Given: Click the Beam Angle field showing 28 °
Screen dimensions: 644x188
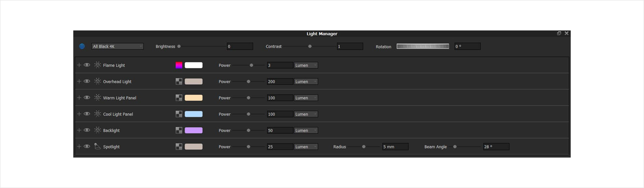Looking at the screenshot, I should [496, 147].
